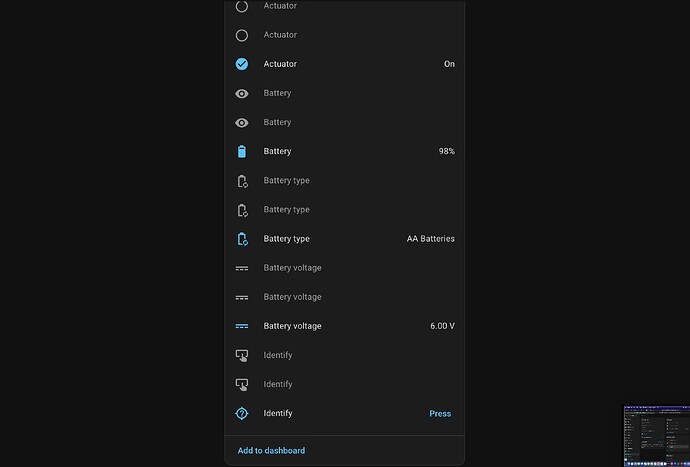Click the Add to dashboard link
The height and width of the screenshot is (467, 690).
pos(271,451)
